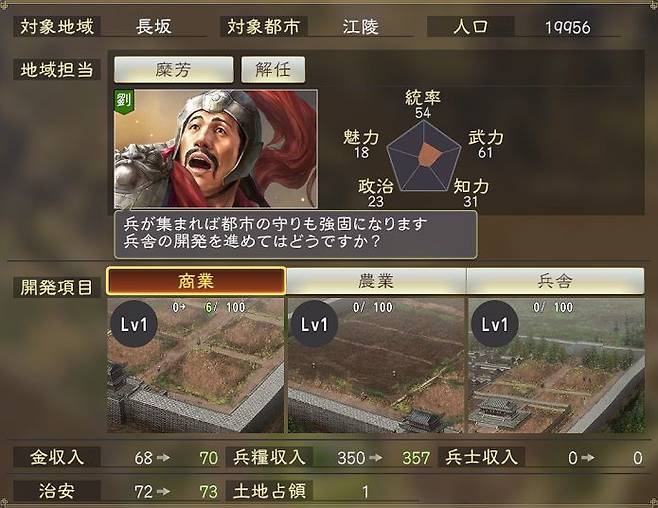The image size is (658, 508).
Task: Click the Lv1 badge on barracks thumbnail
Action: [x=495, y=324]
